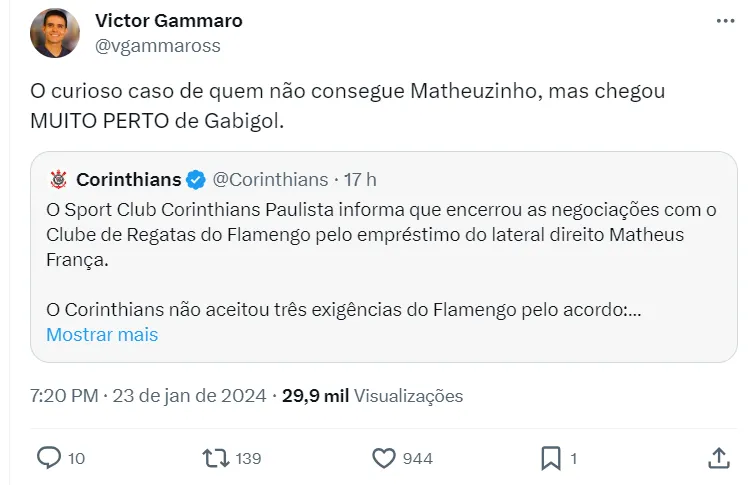Bookmark this tweet via the bookmark icon

(x=551, y=458)
